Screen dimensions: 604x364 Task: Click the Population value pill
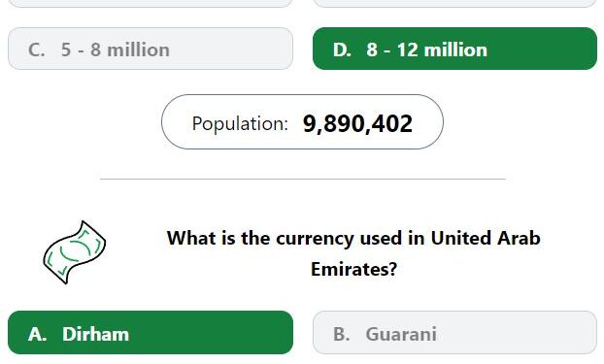pyautogui.click(x=302, y=121)
